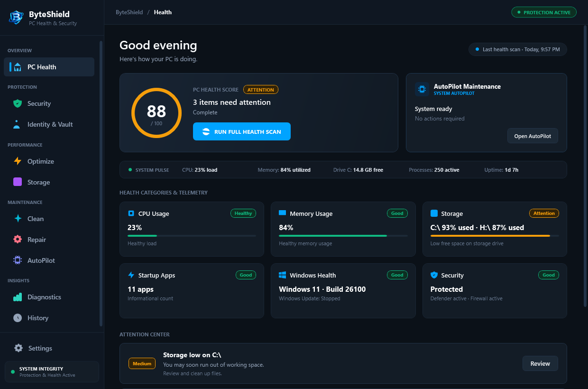Open the Diagnostics page
The width and height of the screenshot is (588, 389).
pos(49,297)
